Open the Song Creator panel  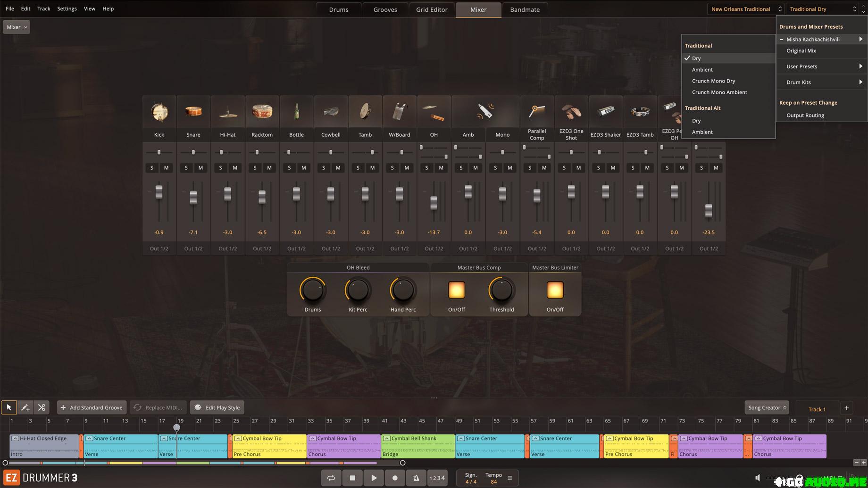pyautogui.click(x=767, y=407)
